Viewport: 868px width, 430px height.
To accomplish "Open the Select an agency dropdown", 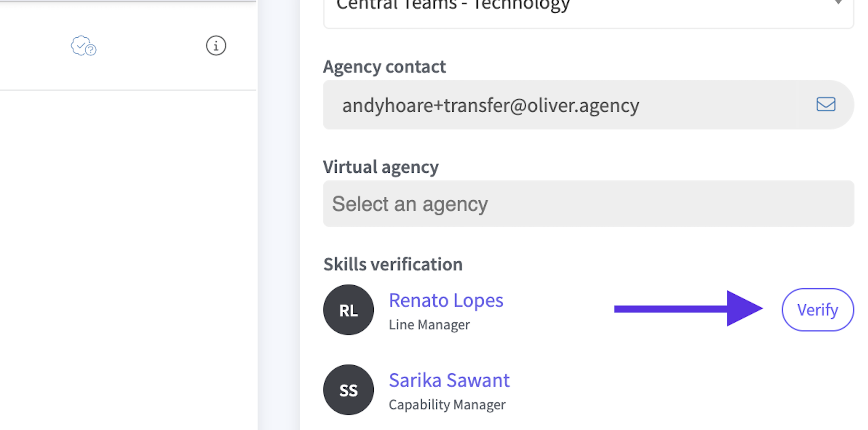I will [588, 204].
